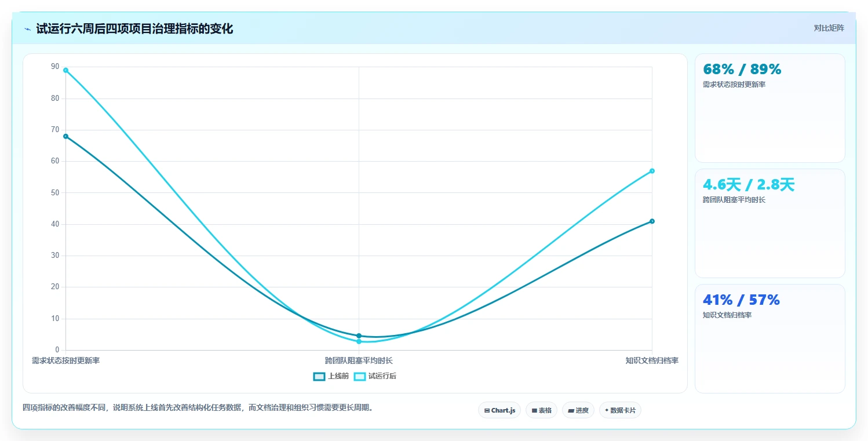Click the 4.6天 / 2.8天 stat value
The height and width of the screenshot is (441, 868).
(749, 185)
